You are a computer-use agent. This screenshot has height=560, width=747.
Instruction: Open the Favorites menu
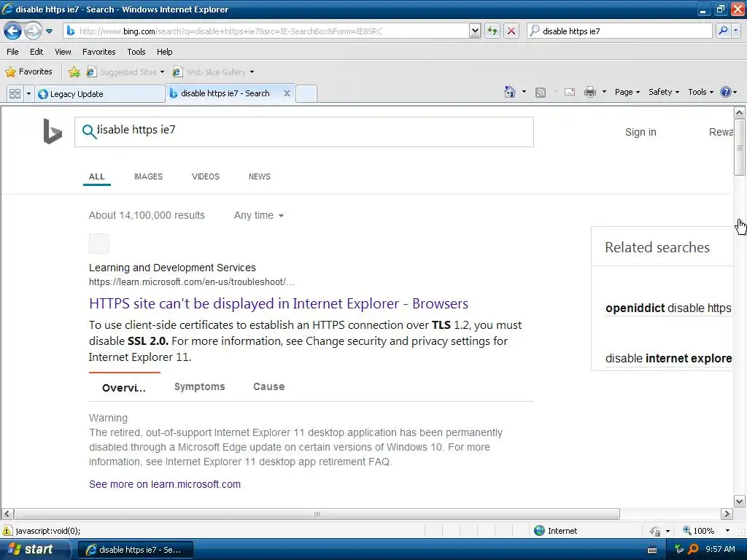98,52
